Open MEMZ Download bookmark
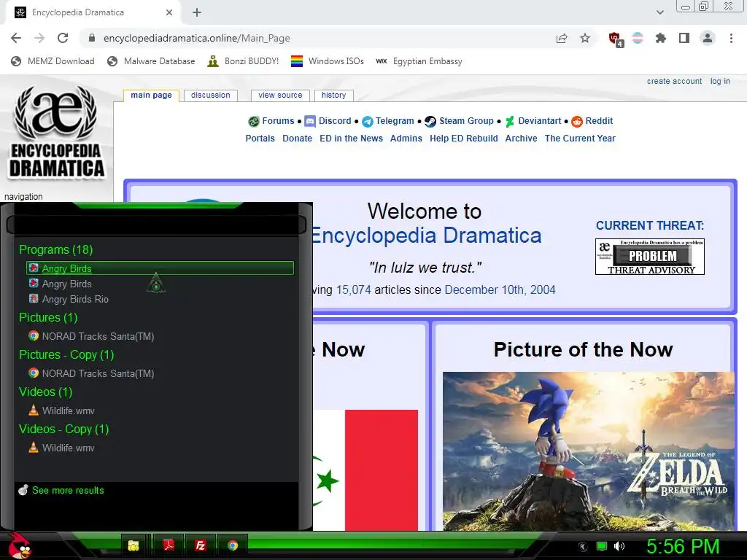The image size is (747, 560). coord(53,61)
